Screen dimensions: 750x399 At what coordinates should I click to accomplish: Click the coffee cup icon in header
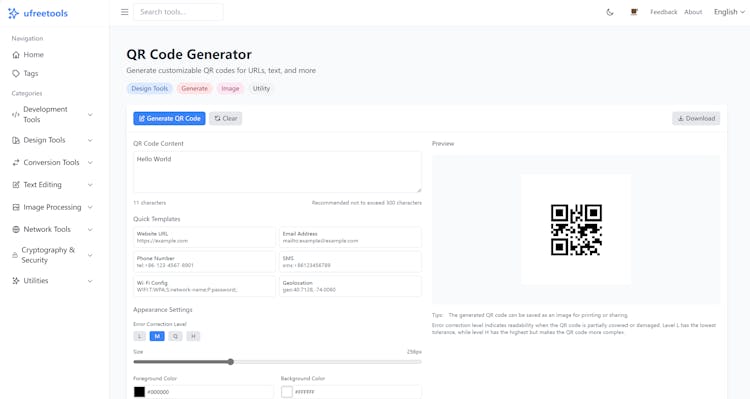click(634, 12)
